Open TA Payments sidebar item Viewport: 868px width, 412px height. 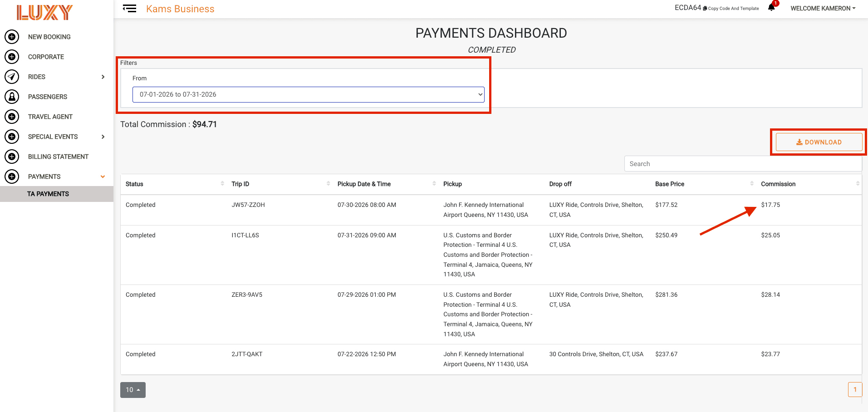coord(57,194)
